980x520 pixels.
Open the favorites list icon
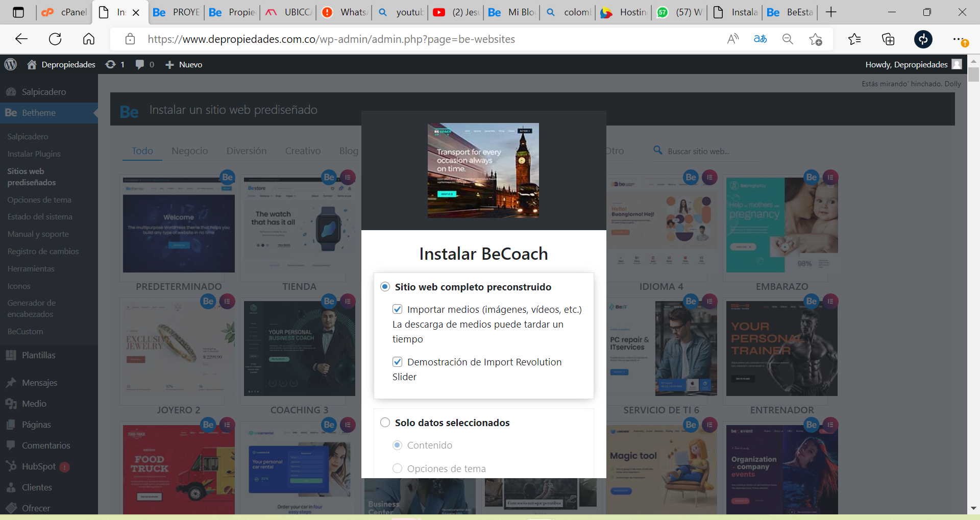854,39
